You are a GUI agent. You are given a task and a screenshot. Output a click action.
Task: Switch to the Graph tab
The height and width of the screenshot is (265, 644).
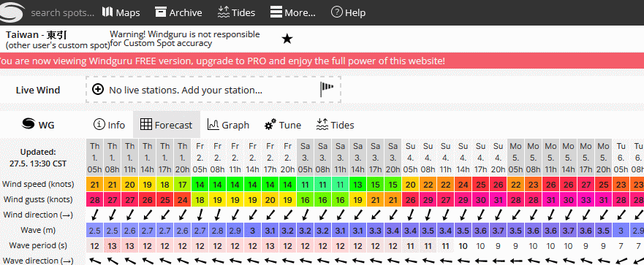228,125
